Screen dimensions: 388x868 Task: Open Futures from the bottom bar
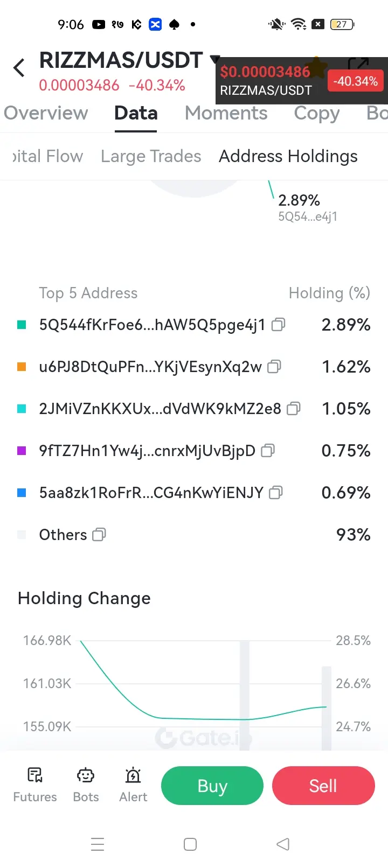pos(35,786)
